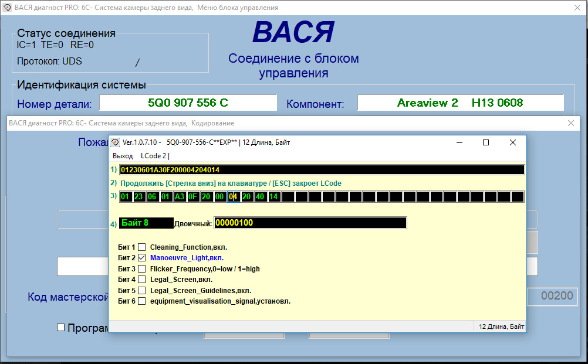Open the LCode 2 menu item
The height and width of the screenshot is (364, 588).
coord(153,156)
